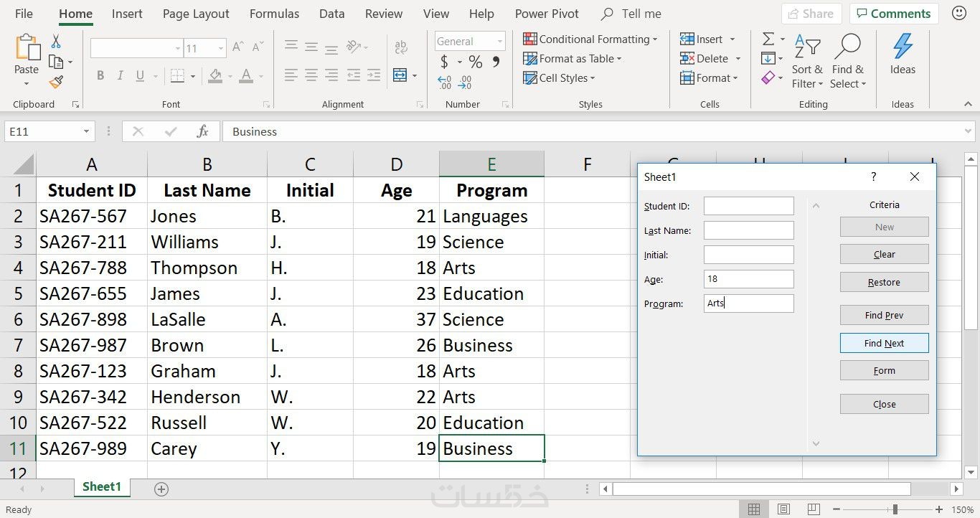The height and width of the screenshot is (518, 980).
Task: Open the Formulas ribbon tab
Action: click(x=274, y=14)
